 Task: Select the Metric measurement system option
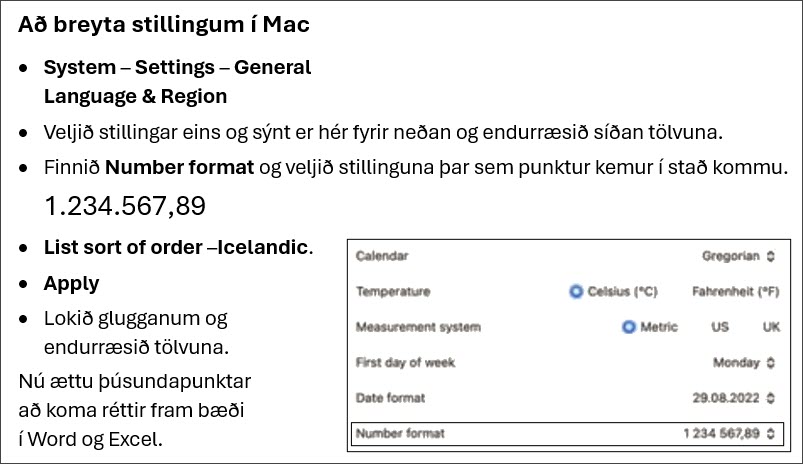coord(629,327)
